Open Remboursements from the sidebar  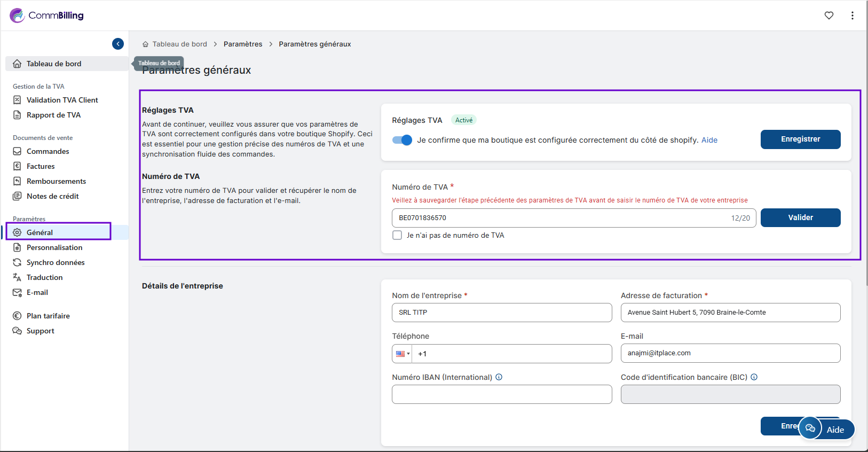(x=56, y=181)
